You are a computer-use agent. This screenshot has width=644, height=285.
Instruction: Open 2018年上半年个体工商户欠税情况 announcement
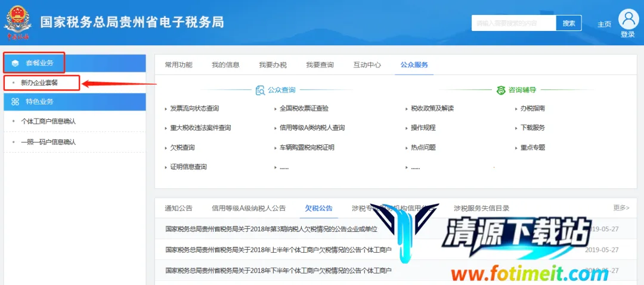pos(278,249)
